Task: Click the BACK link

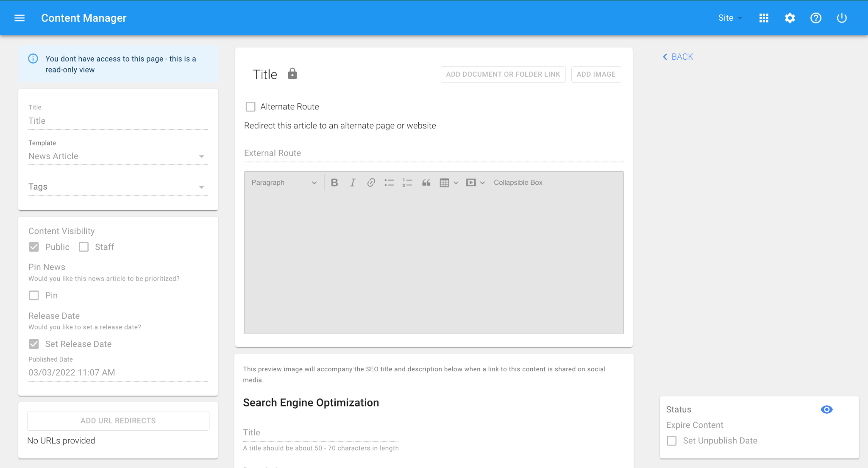Action: tap(678, 57)
